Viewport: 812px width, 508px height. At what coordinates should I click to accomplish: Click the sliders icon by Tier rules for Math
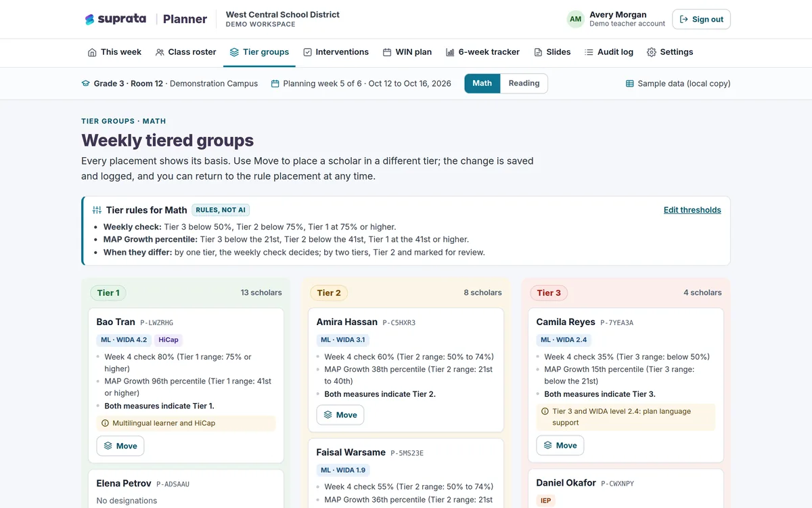pyautogui.click(x=97, y=210)
